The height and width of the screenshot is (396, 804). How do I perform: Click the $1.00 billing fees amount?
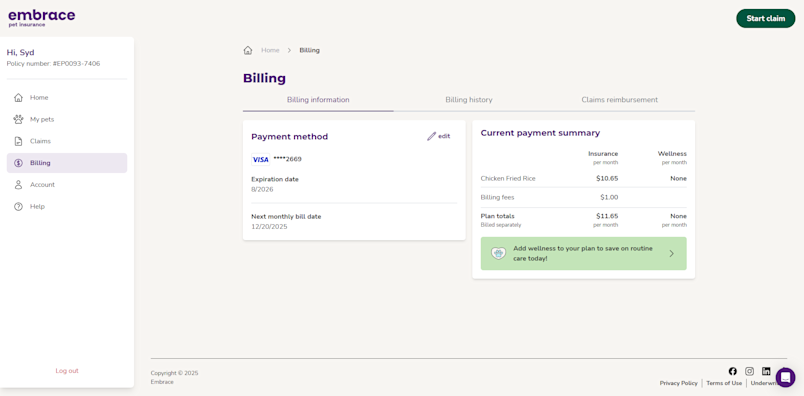coord(609,197)
